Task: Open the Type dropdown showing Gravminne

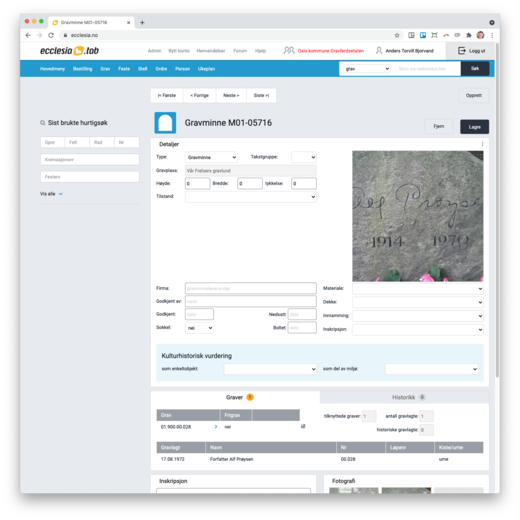Action: tap(211, 157)
